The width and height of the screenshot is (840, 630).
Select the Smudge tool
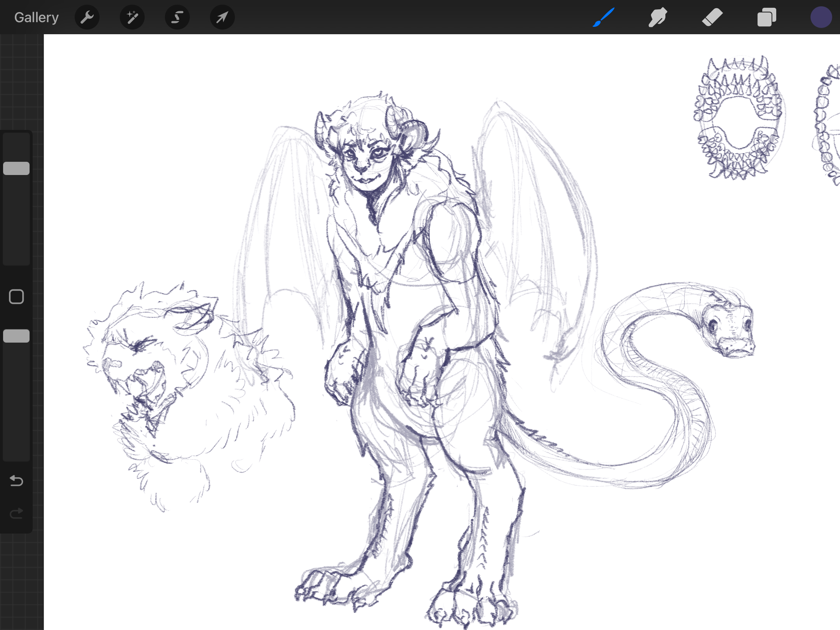pos(658,17)
